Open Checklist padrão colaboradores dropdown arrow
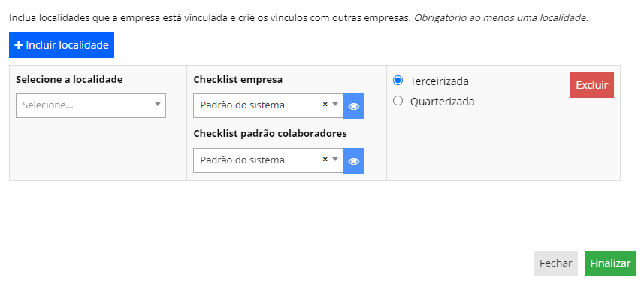This screenshot has height=283, width=644. pyautogui.click(x=335, y=160)
